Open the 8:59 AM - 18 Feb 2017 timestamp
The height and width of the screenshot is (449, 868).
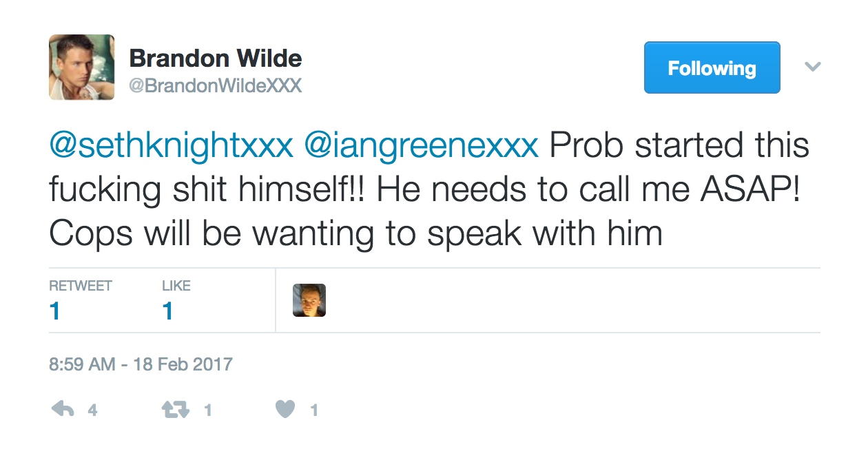click(x=141, y=364)
